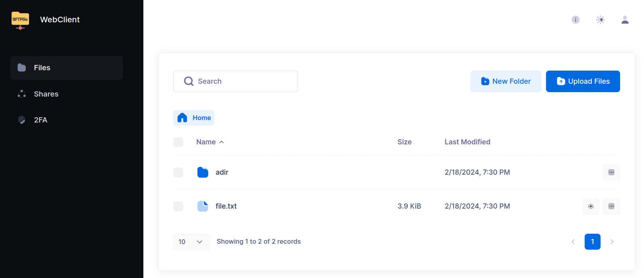Viewport: 644px width, 278px height.
Task: Select the file.txt row checkbox
Action: (x=178, y=206)
